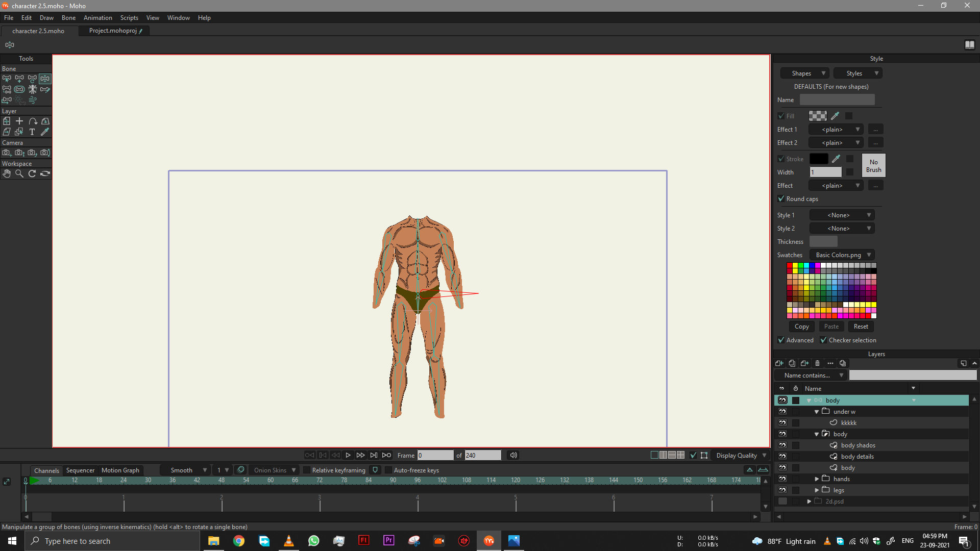
Task: Enable Relative keyframing checkbox
Action: (x=307, y=470)
